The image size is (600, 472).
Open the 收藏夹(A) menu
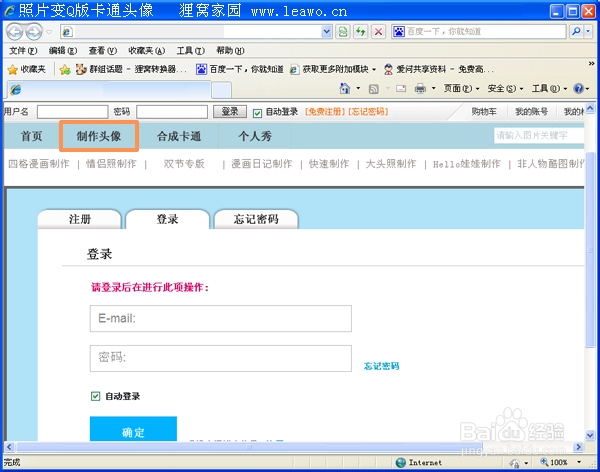(x=147, y=51)
